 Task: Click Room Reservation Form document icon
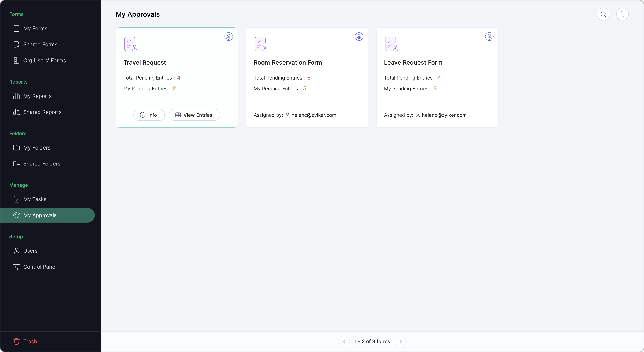(x=261, y=44)
